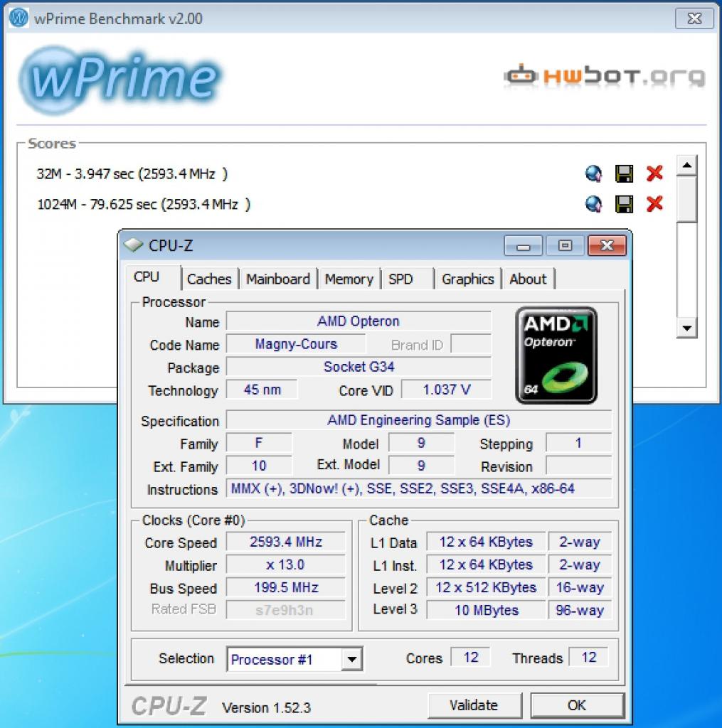Click the Stepping value 1
Image resolution: width=722 pixels, height=728 pixels.
point(579,443)
